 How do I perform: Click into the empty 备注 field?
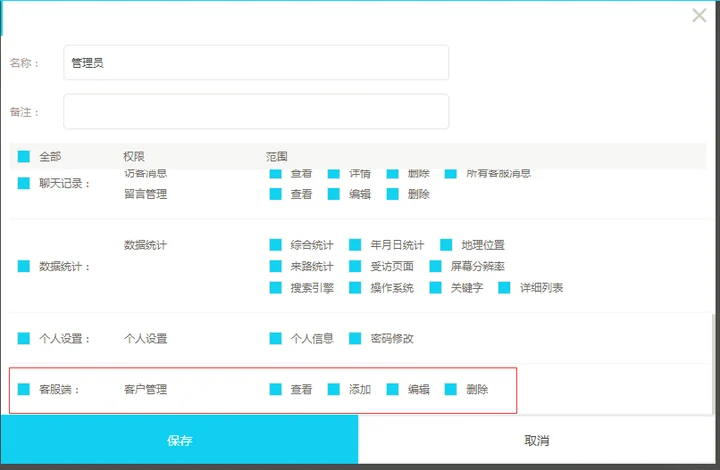[x=256, y=112]
